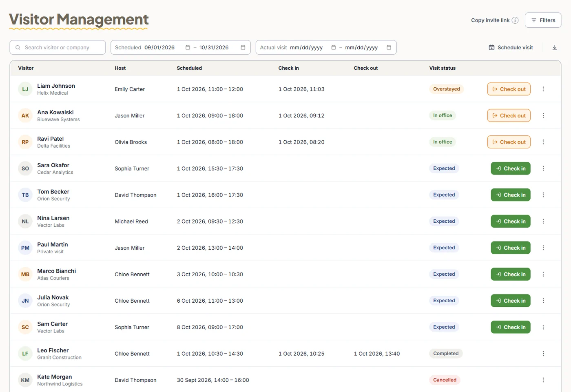
Task: Open the row menu for Sara Okafor
Action: [x=543, y=168]
